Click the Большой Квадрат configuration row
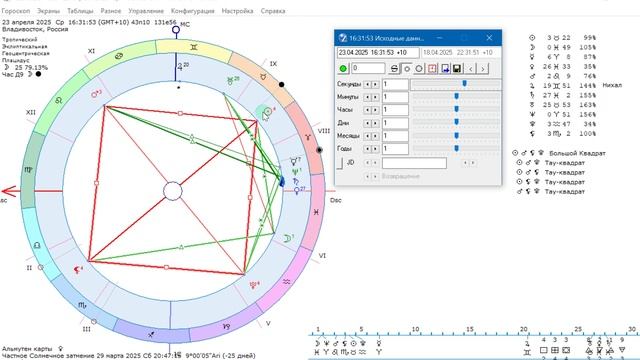 click(x=558, y=153)
